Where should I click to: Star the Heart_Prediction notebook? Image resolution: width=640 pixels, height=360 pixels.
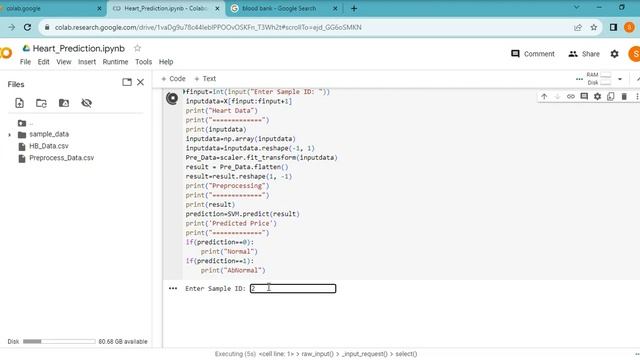[138, 48]
